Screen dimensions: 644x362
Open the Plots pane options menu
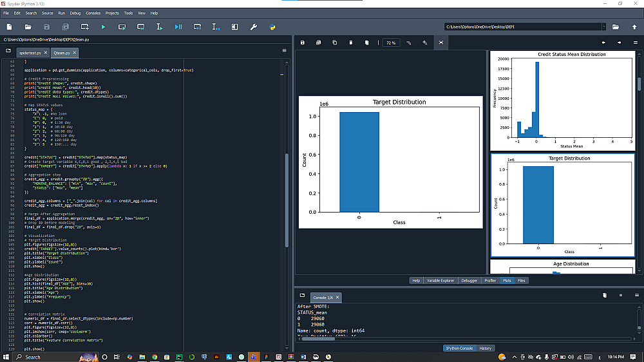tap(636, 43)
